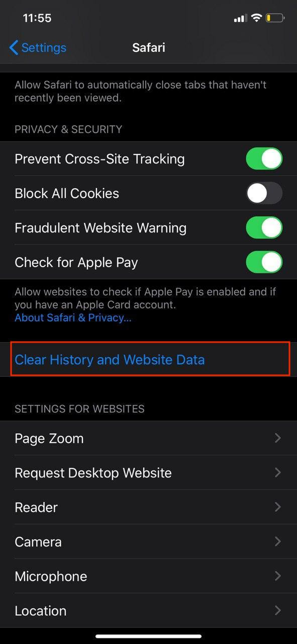Go back using the Settings label
The height and width of the screenshot is (644, 297).
pos(44,48)
